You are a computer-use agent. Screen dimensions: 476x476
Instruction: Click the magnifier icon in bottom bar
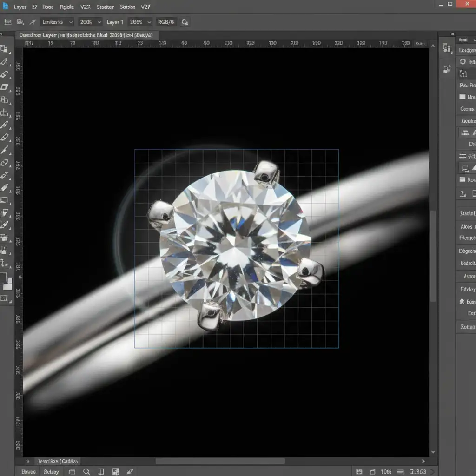[86, 471]
